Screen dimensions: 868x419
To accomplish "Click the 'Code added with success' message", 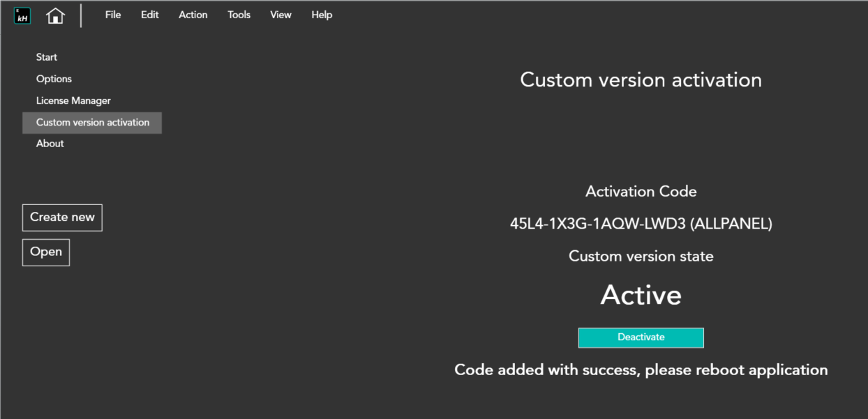I will tap(641, 370).
